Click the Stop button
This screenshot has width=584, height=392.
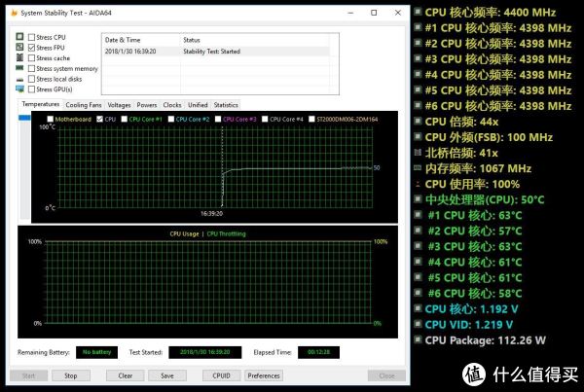71,375
